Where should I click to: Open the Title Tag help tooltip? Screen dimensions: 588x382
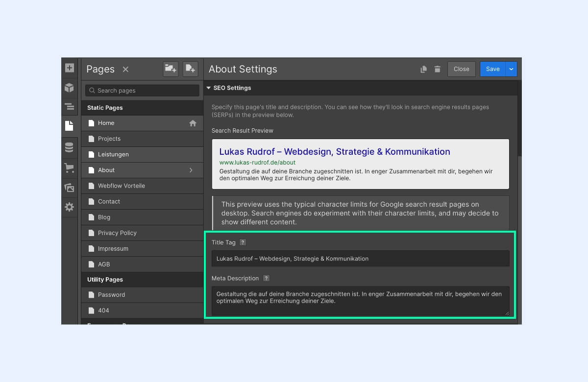tap(243, 242)
